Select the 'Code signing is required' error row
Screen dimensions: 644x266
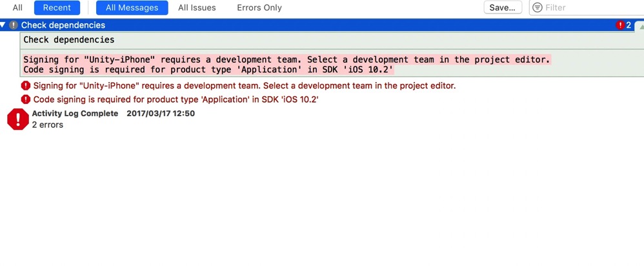click(x=176, y=99)
